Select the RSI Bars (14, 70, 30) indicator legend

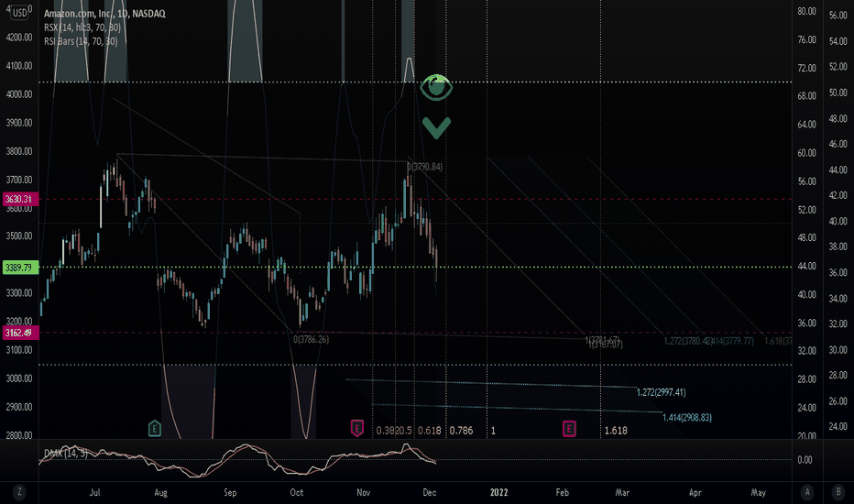pos(81,41)
